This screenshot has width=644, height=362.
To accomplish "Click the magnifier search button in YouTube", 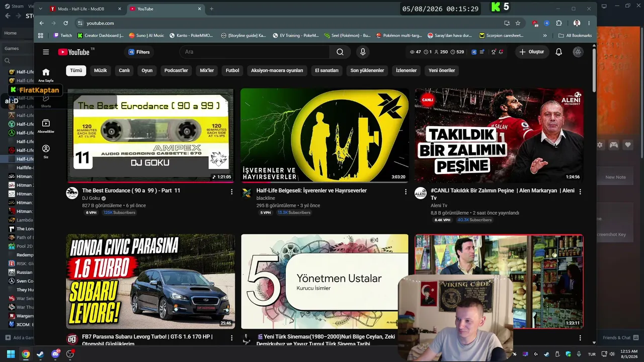I will pos(340,52).
